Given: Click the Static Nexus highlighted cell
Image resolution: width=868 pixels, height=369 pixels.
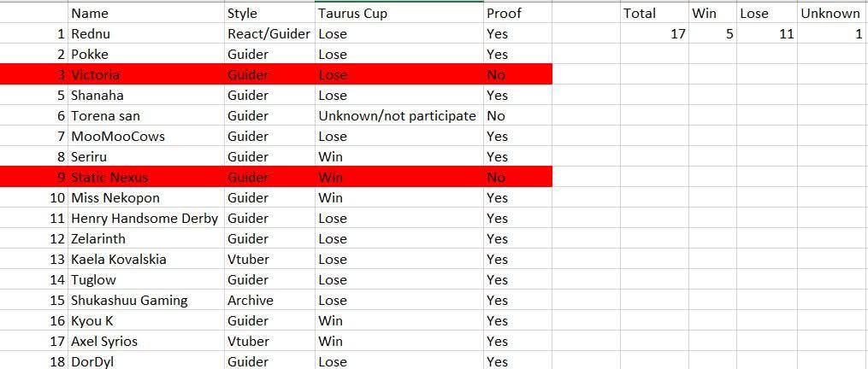Looking at the screenshot, I should pyautogui.click(x=147, y=177).
